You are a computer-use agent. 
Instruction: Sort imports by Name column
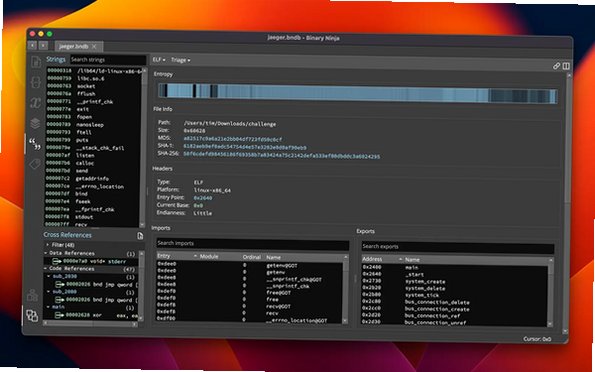coord(303,258)
